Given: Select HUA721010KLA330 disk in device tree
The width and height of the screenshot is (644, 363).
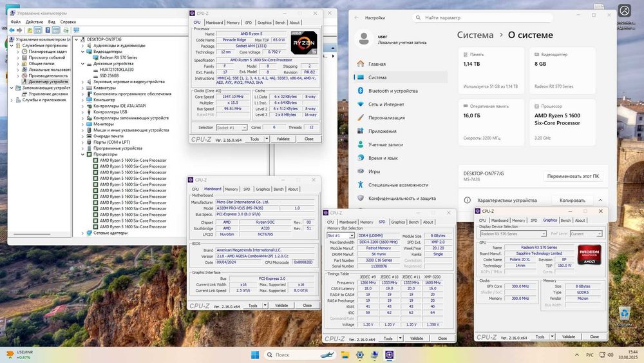Looking at the screenshot, I should 117,70.
